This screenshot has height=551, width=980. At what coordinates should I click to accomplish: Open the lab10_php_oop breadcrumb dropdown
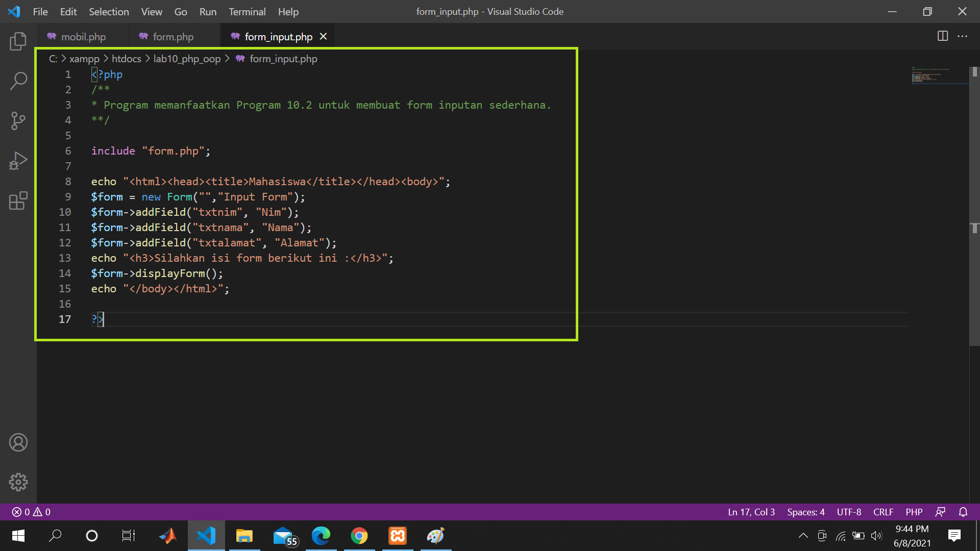(x=187, y=58)
